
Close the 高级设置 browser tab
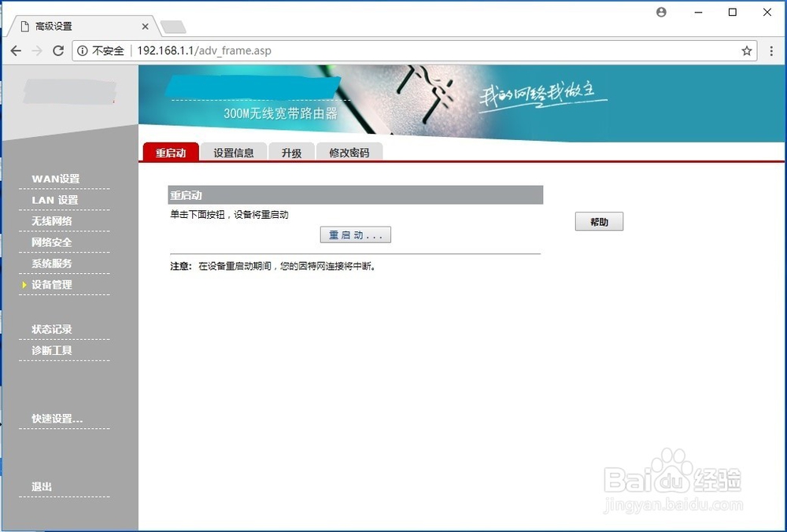pos(145,25)
